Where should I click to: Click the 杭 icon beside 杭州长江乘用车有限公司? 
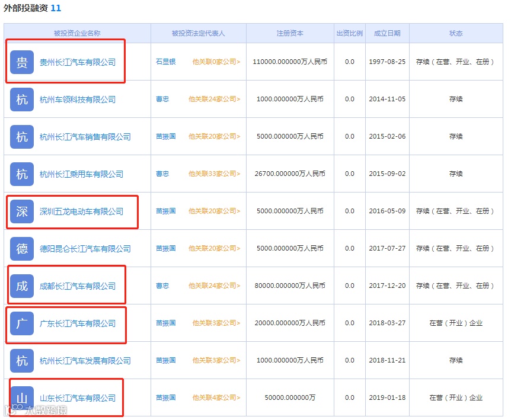pyautogui.click(x=22, y=174)
